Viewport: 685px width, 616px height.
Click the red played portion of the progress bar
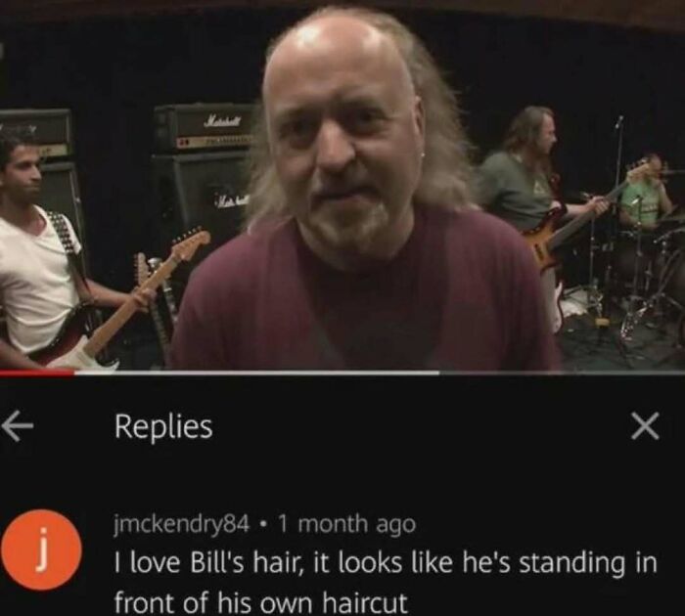(x=37, y=373)
